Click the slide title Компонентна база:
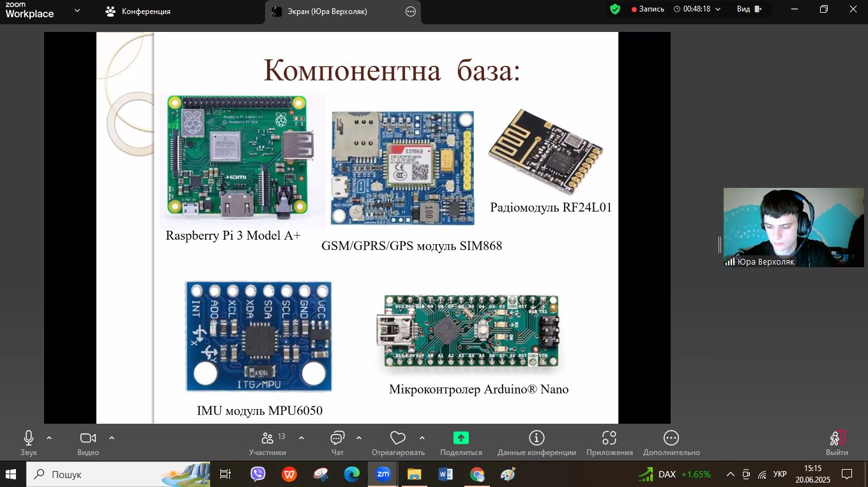Viewport: 868px width, 487px height. point(392,69)
